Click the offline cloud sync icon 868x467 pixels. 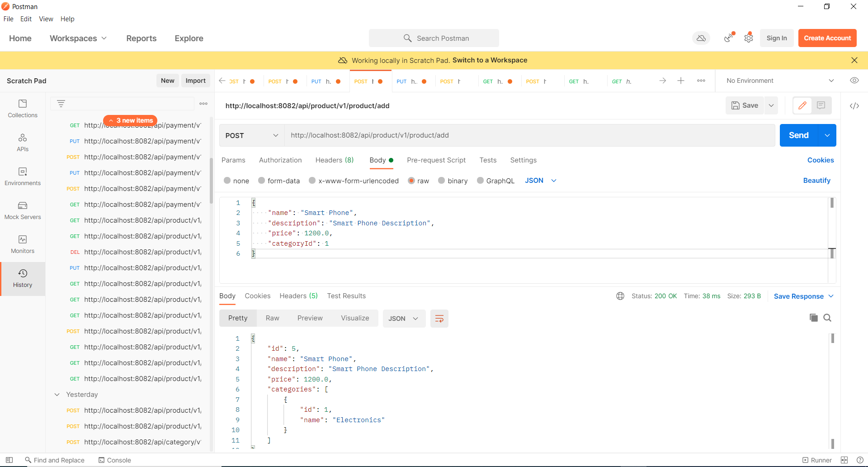tap(701, 38)
